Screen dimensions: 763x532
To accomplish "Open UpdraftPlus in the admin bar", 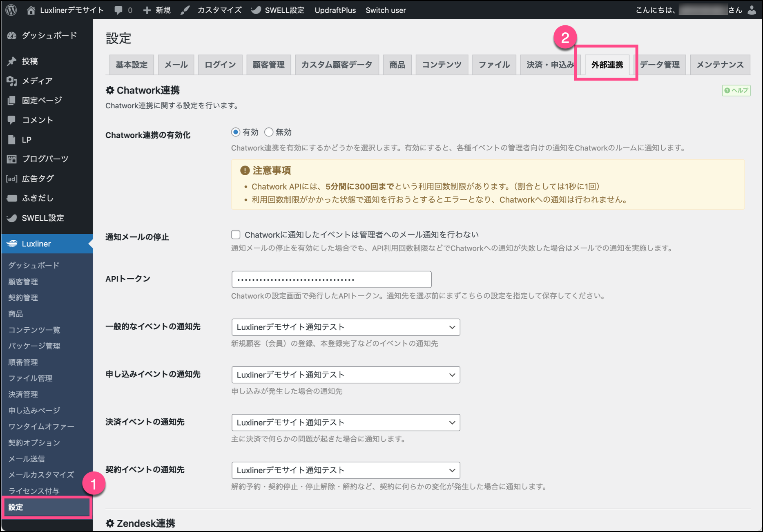I will point(335,10).
